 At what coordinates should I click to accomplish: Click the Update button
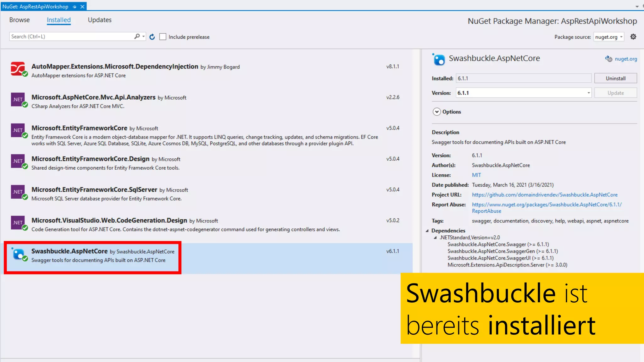tap(615, 93)
